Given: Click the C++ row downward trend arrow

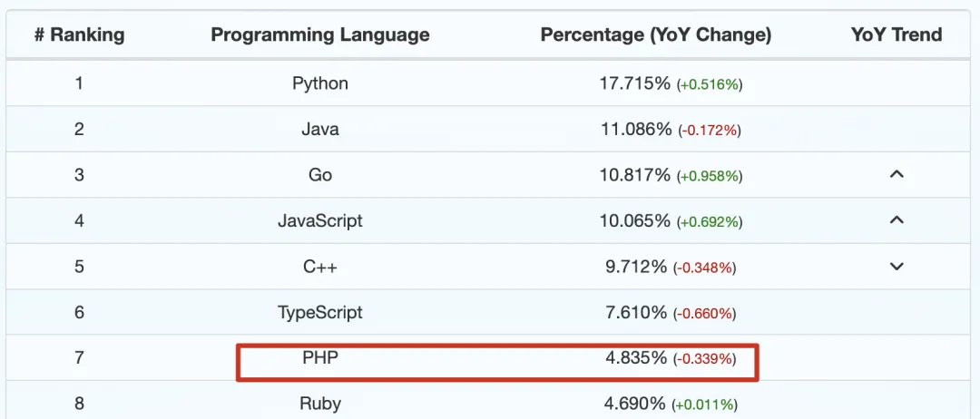Looking at the screenshot, I should 897,267.
